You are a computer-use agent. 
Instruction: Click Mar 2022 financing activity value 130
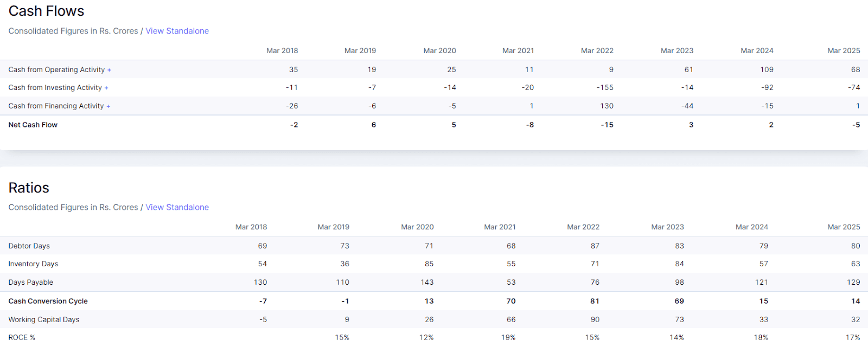coord(607,106)
